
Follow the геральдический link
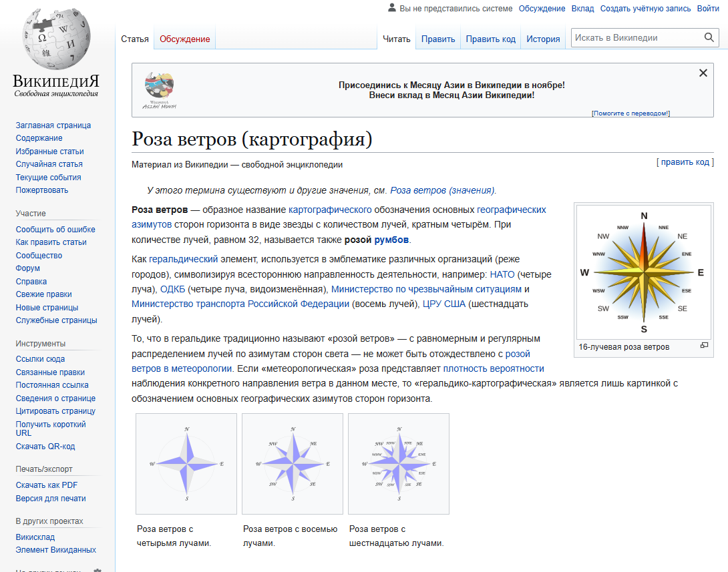click(183, 259)
